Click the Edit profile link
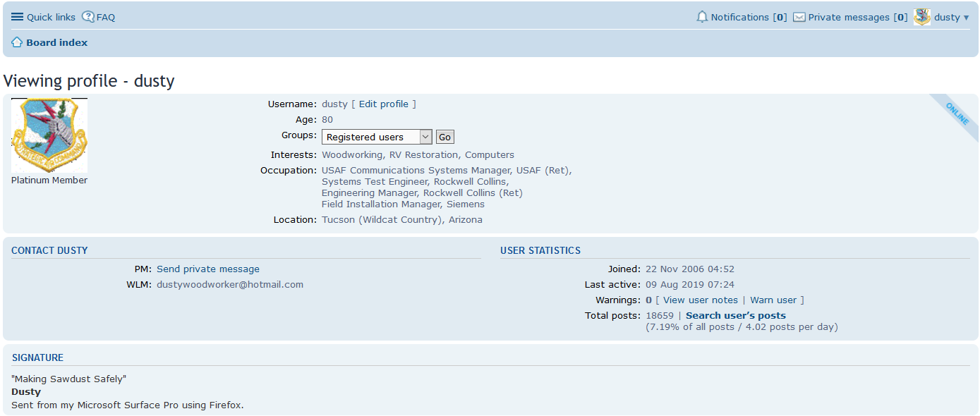This screenshot has height=416, width=980. [384, 104]
